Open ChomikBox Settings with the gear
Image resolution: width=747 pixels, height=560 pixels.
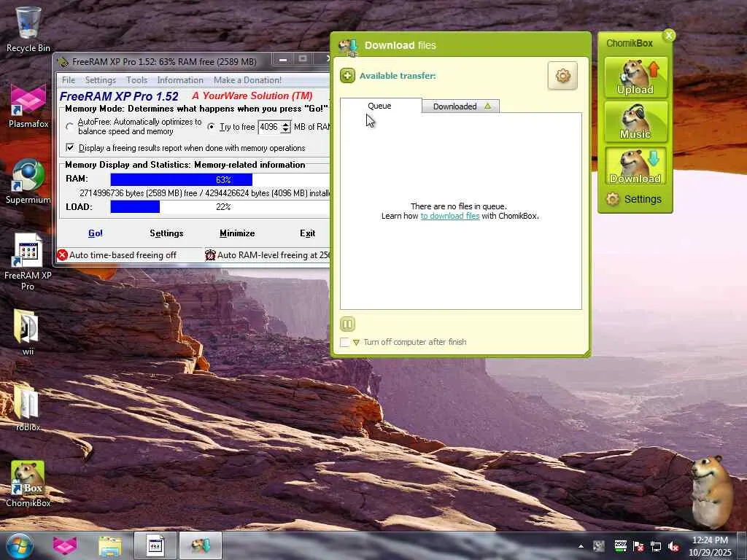634,199
